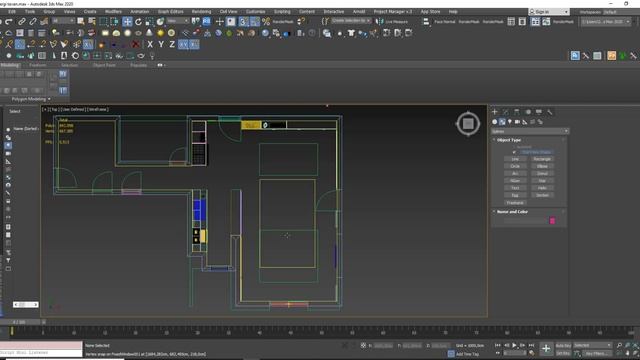Viewport: 640px width, 360px height.
Task: Click the yellow sun light icon
Action: (161, 33)
